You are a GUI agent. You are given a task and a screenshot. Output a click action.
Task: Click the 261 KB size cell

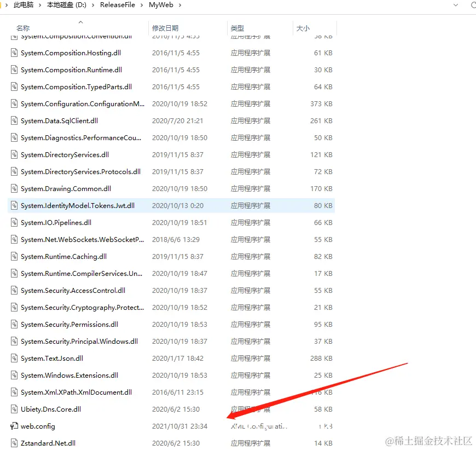pos(321,121)
